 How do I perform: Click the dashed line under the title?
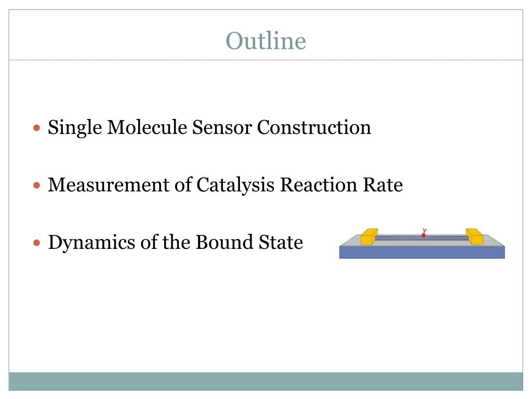coord(265,60)
